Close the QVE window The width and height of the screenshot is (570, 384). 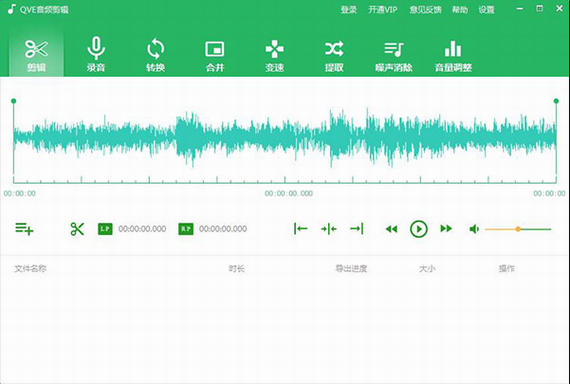click(x=559, y=8)
